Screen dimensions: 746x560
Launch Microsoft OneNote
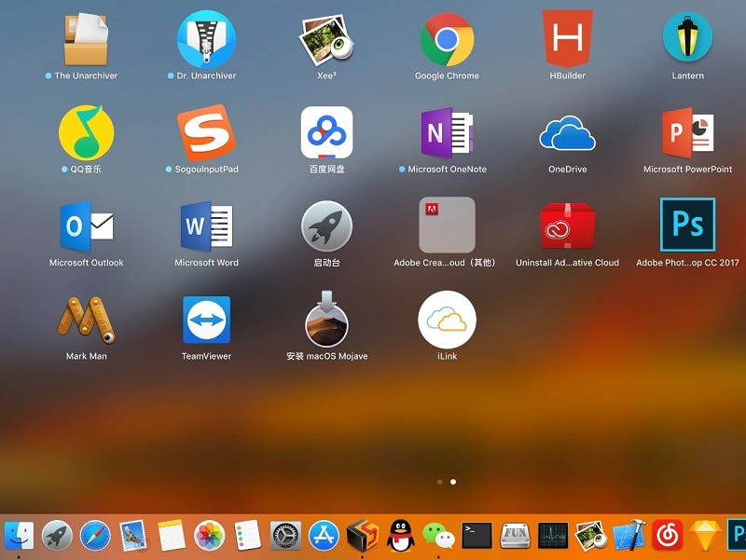[x=447, y=132]
